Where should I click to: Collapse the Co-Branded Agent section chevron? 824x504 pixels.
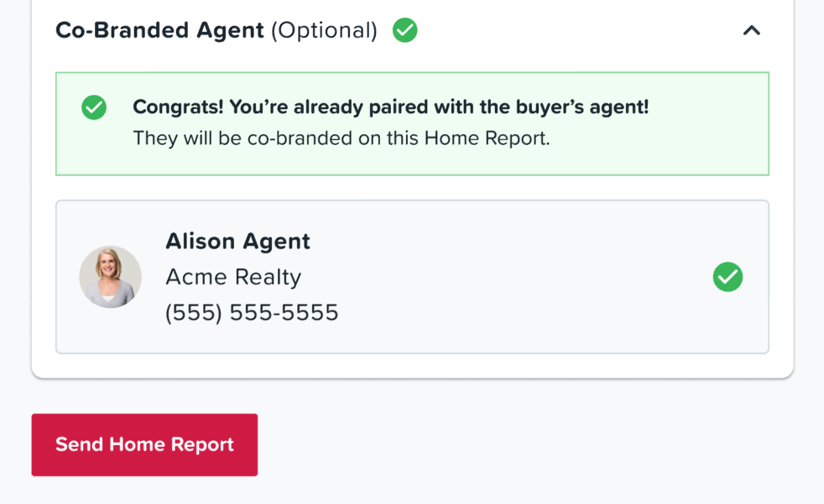tap(752, 30)
